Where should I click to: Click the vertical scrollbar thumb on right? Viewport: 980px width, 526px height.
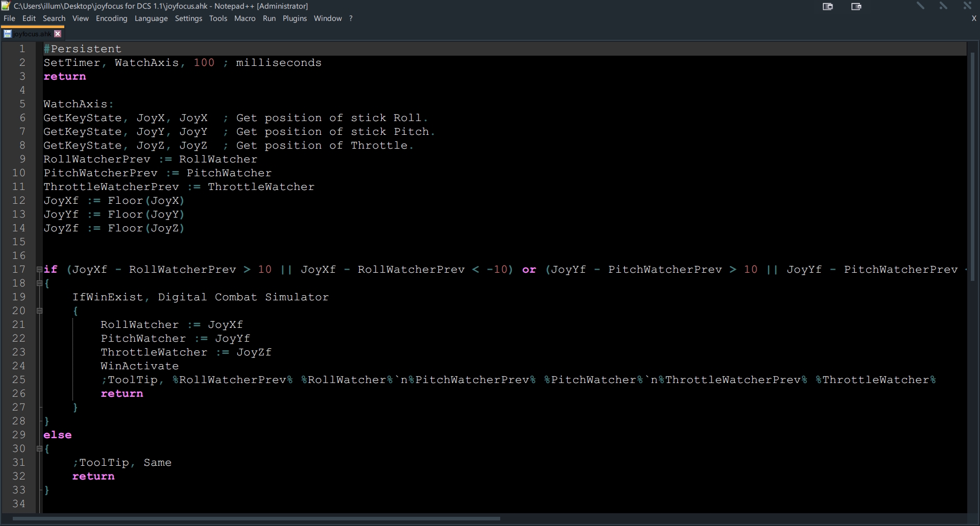(x=973, y=166)
